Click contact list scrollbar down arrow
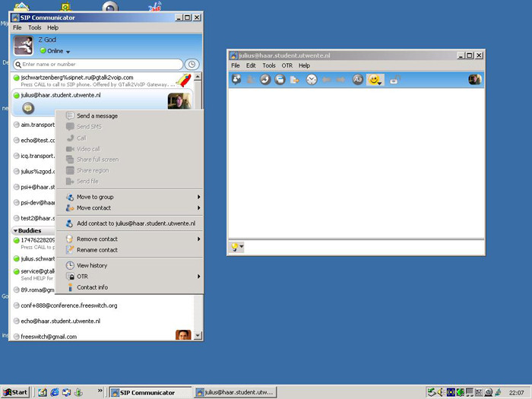 [x=198, y=335]
